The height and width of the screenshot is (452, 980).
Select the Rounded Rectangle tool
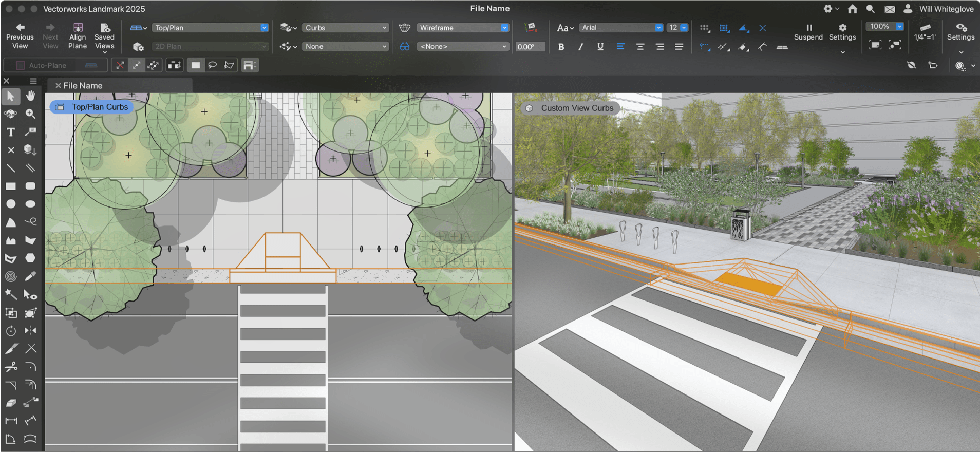(31, 186)
